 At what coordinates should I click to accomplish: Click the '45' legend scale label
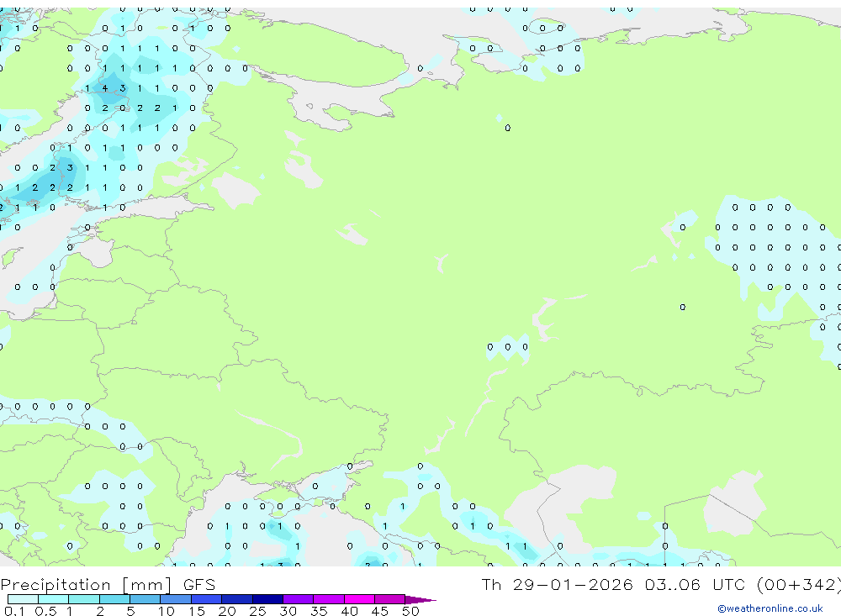click(380, 611)
